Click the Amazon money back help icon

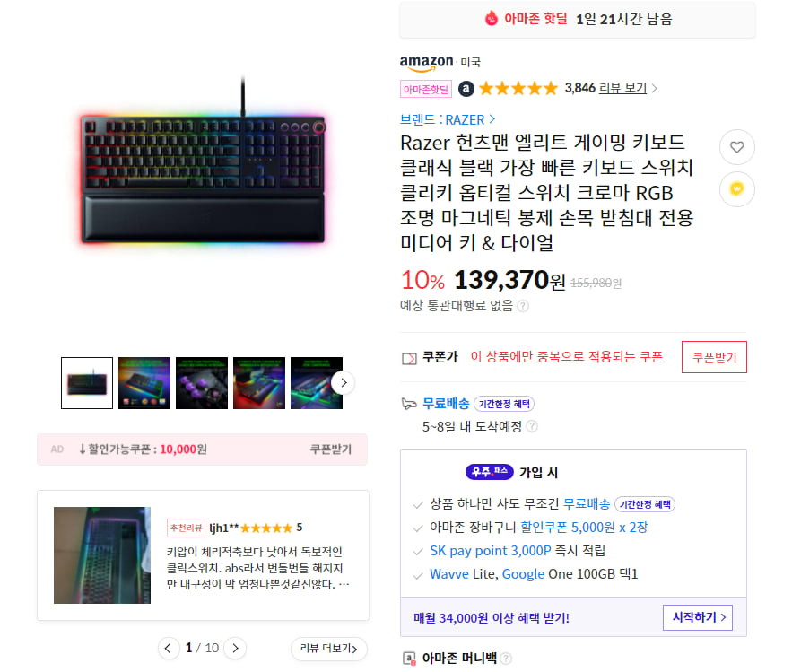tap(506, 658)
